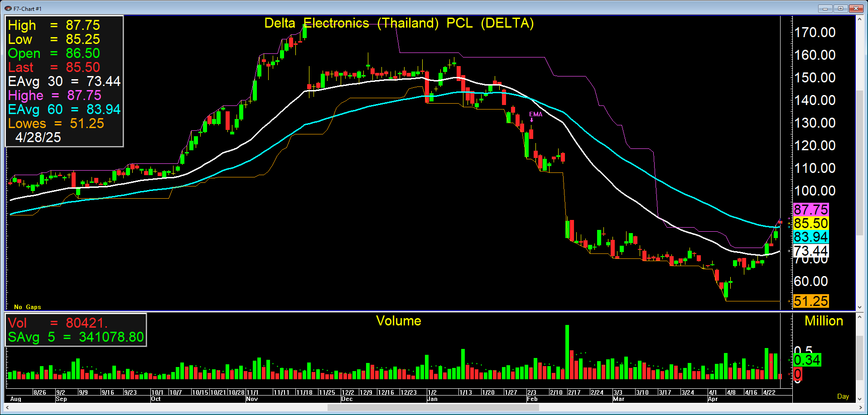Restore down the F7-Chart #1 window
The height and width of the screenshot is (415, 868).
(840, 9)
